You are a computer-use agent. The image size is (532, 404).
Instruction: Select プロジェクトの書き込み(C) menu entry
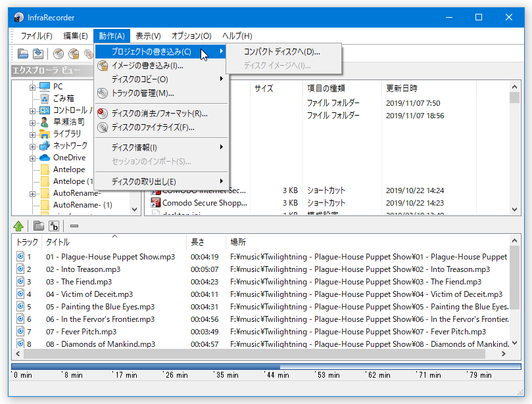(162, 51)
